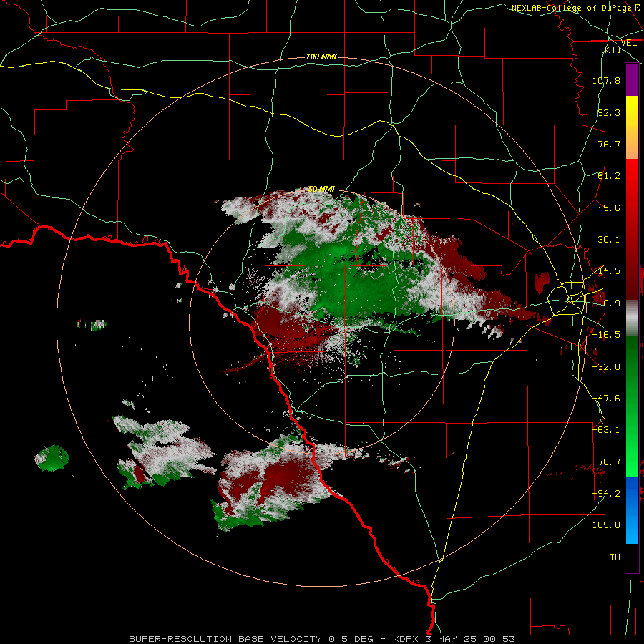This screenshot has height=644, width=644.
Task: Select the -0.9 scale value
Action: pyautogui.click(x=609, y=303)
